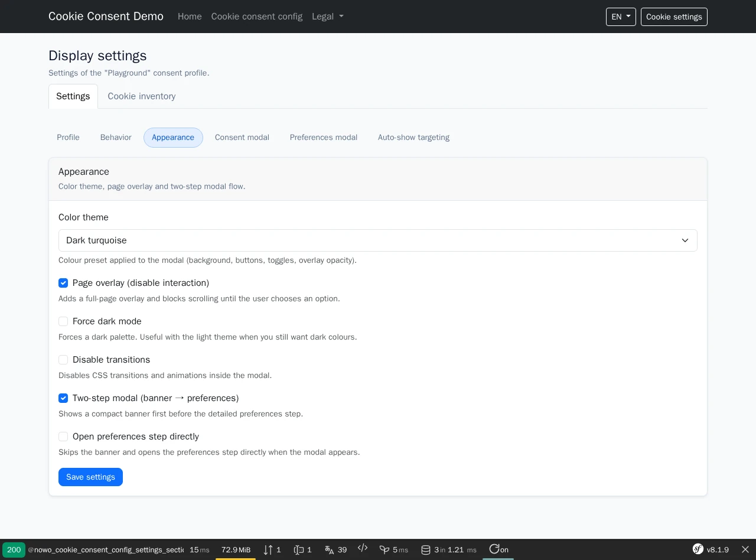This screenshot has width=756, height=560.
Task: Click the Cookie settings button
Action: tap(674, 17)
